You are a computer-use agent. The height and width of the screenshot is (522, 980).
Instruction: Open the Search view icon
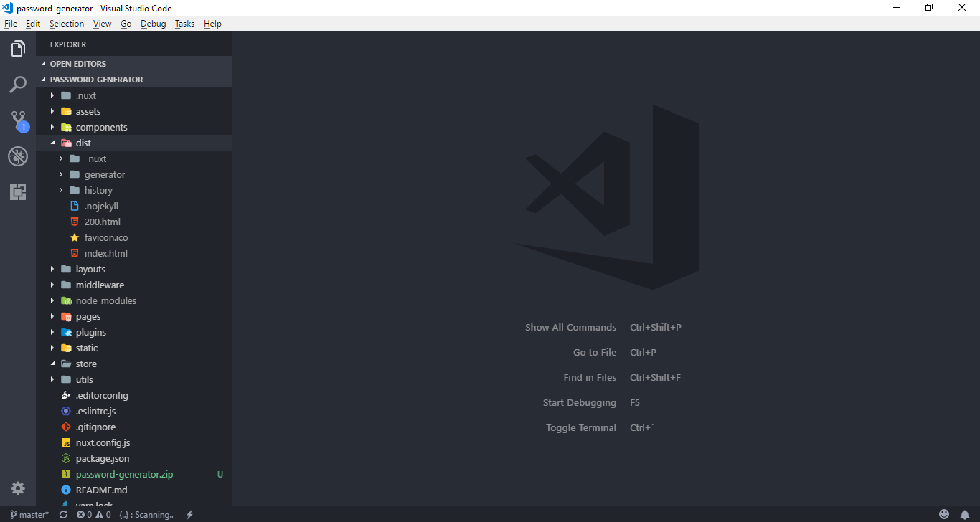pyautogui.click(x=18, y=85)
